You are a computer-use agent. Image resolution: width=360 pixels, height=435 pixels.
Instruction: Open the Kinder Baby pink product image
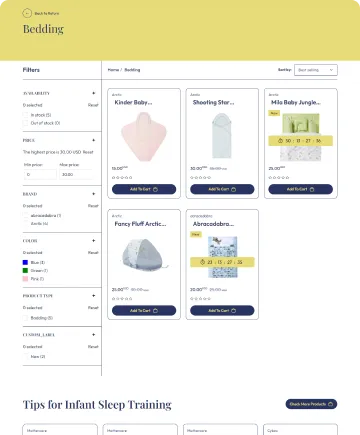pos(144,137)
